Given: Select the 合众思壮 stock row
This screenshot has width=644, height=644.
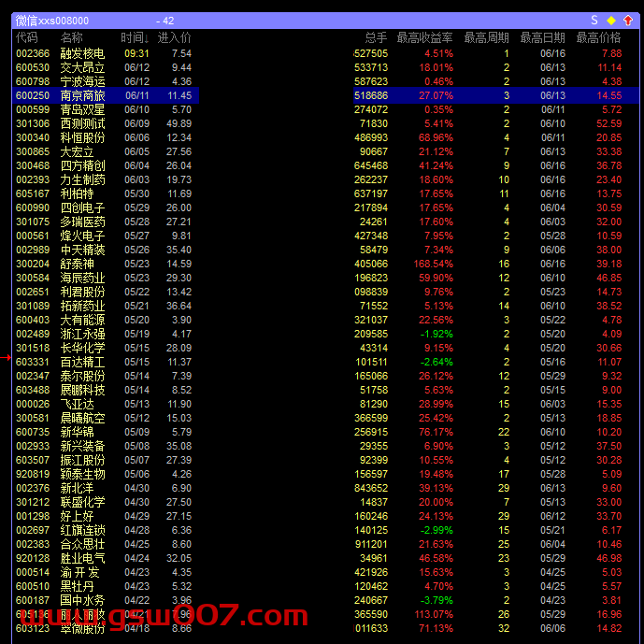Looking at the screenshot, I should (325, 544).
